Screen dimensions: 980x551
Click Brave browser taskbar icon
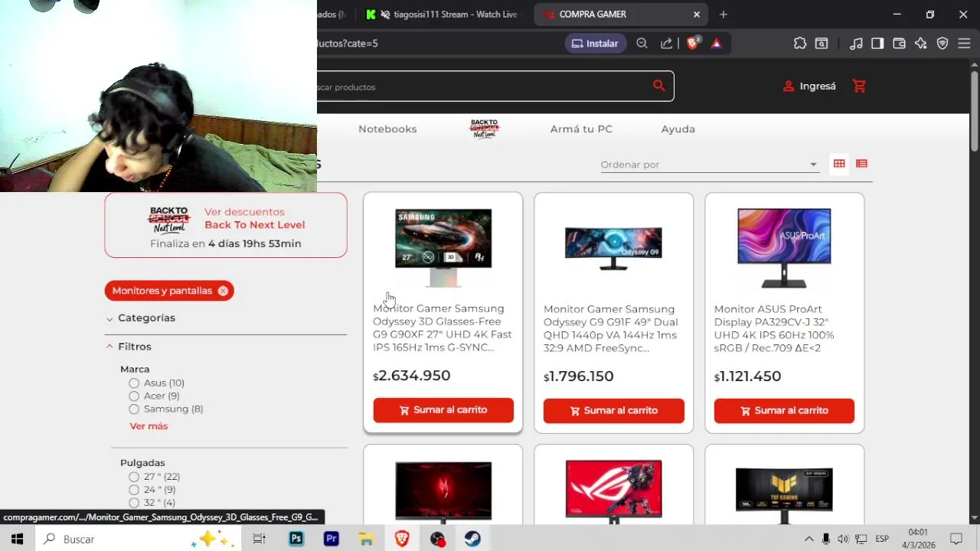point(402,539)
